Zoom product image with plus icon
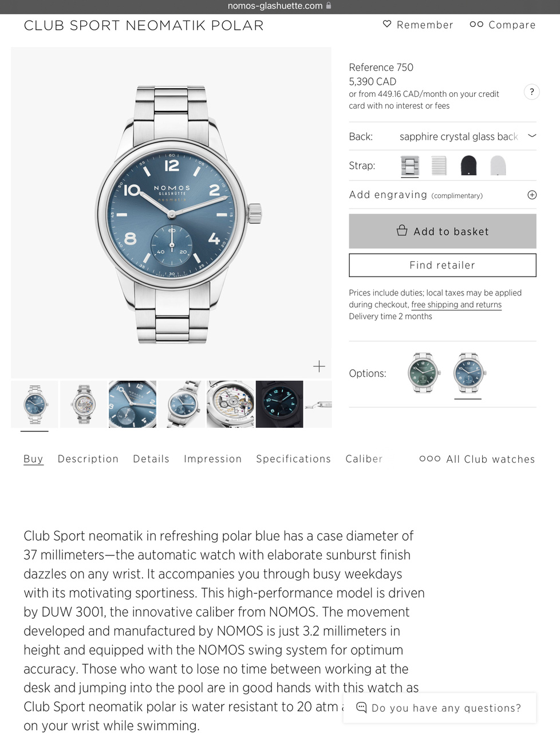560x733 pixels. click(x=319, y=366)
